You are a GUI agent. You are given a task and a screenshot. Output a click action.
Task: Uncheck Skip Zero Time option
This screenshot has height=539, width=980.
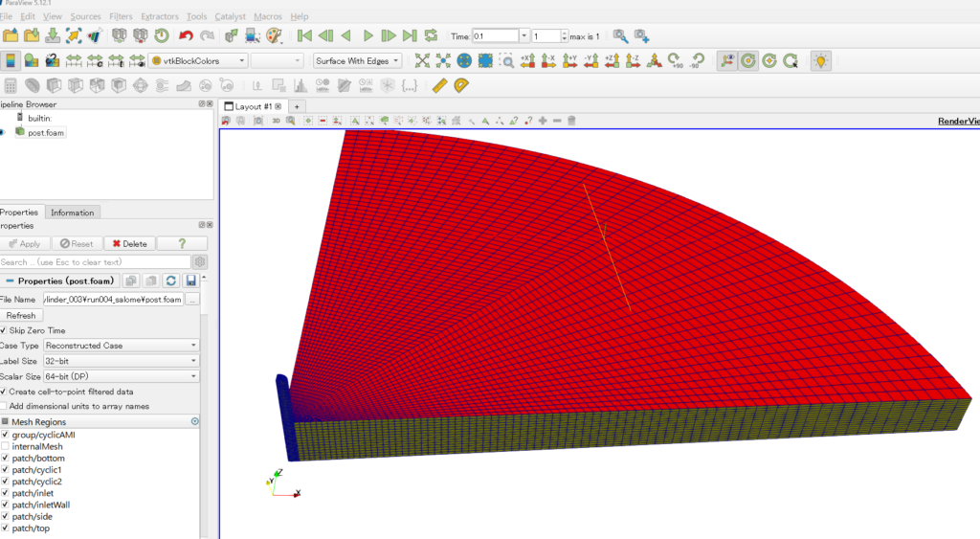pos(4,330)
